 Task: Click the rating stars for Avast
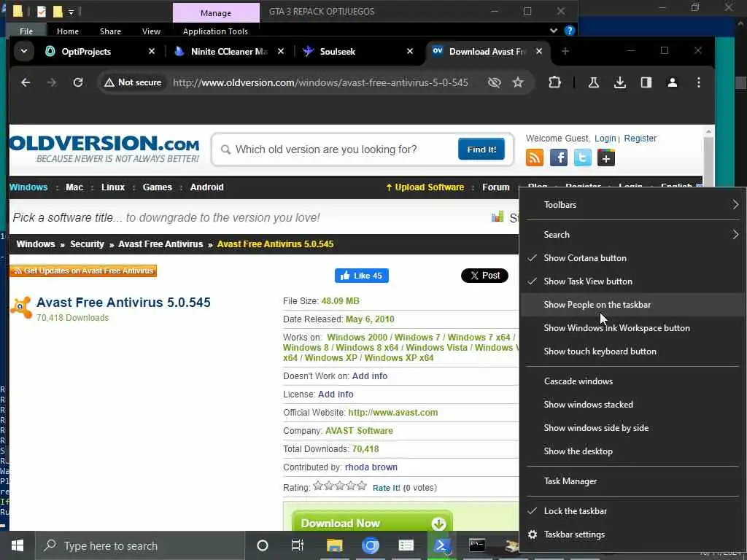(340, 486)
